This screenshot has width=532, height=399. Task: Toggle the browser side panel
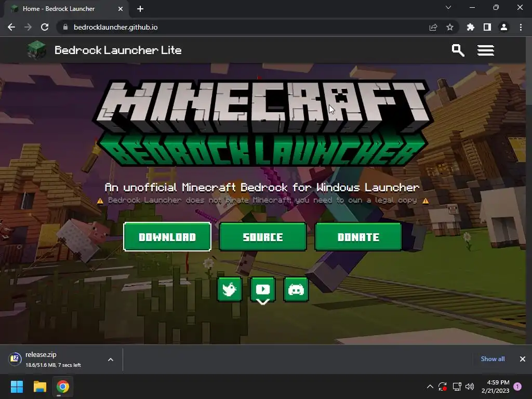point(487,27)
